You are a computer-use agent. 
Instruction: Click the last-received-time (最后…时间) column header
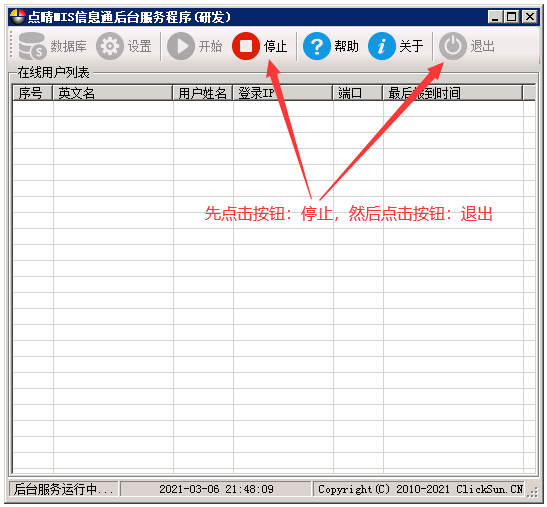453,93
